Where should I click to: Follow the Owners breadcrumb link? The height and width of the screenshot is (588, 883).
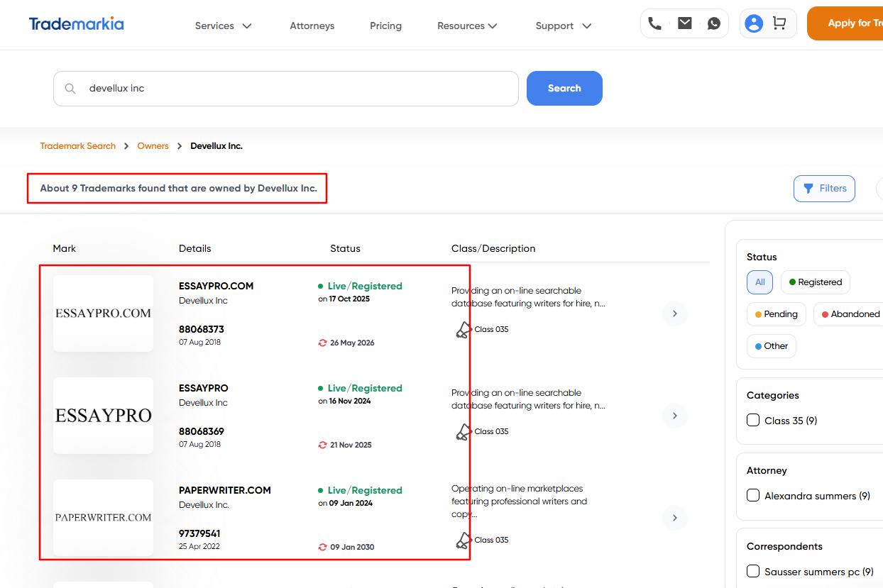153,146
